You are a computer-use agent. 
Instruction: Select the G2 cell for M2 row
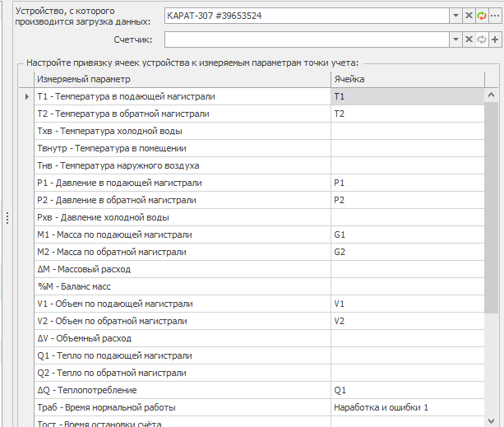click(x=406, y=252)
